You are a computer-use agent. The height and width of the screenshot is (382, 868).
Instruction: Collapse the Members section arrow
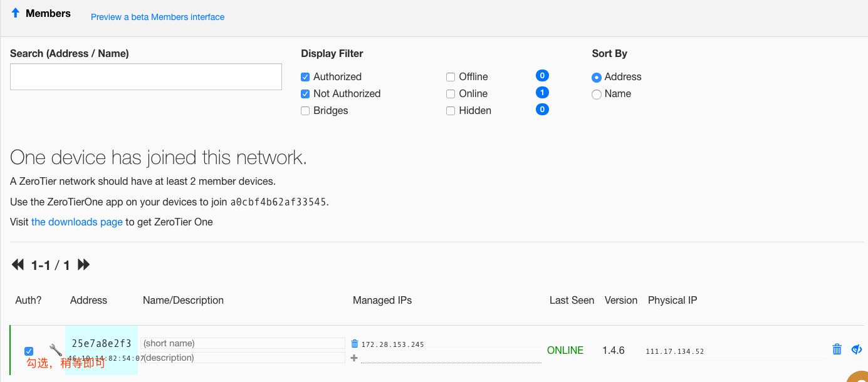point(16,13)
